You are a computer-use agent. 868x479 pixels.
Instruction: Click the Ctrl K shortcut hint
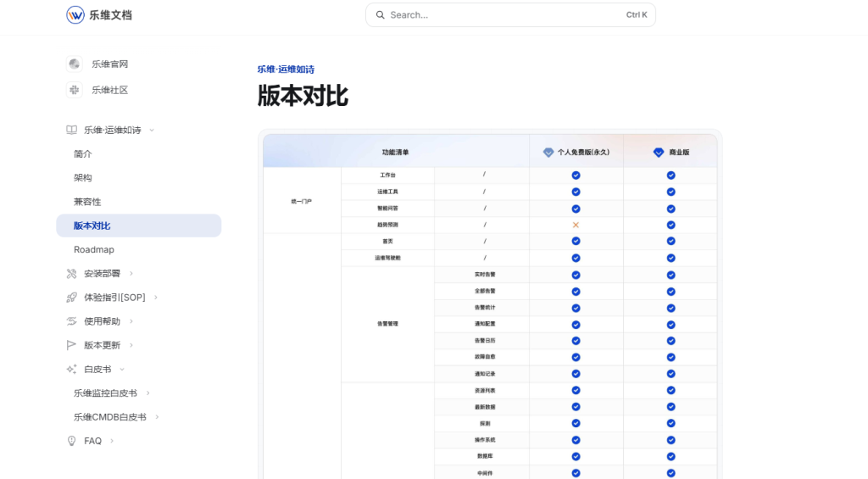pos(636,15)
